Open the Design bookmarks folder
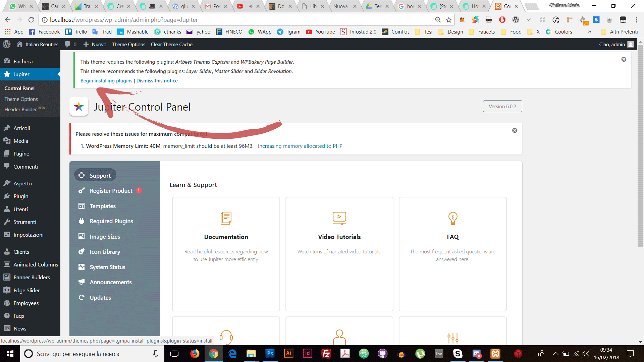Viewport: 644px width, 362px height. click(451, 32)
